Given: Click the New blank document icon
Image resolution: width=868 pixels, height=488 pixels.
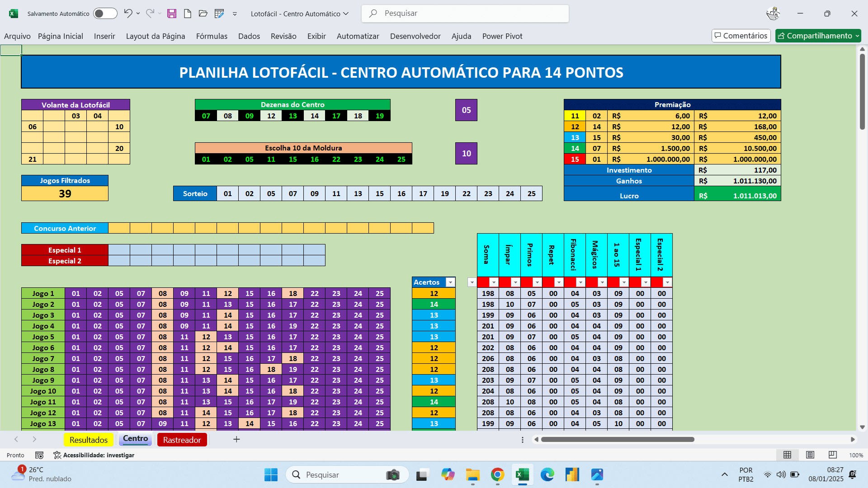Looking at the screenshot, I should [187, 14].
